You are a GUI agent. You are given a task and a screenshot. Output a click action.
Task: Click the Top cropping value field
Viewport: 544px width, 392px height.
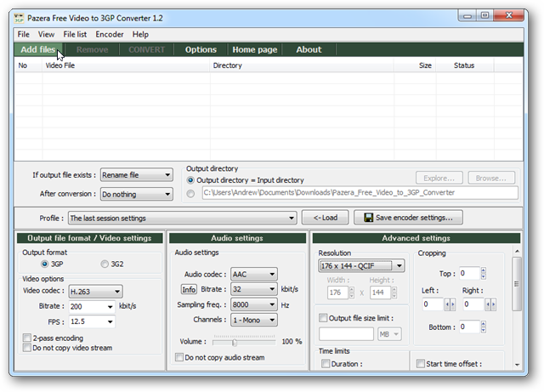[x=469, y=274]
